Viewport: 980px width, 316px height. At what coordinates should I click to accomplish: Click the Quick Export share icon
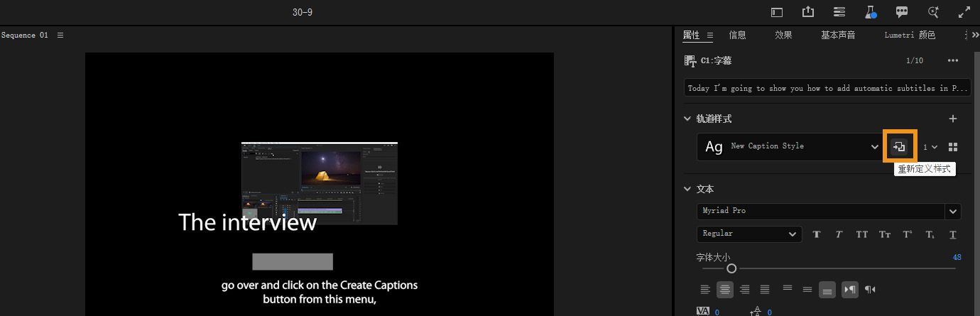click(x=808, y=12)
